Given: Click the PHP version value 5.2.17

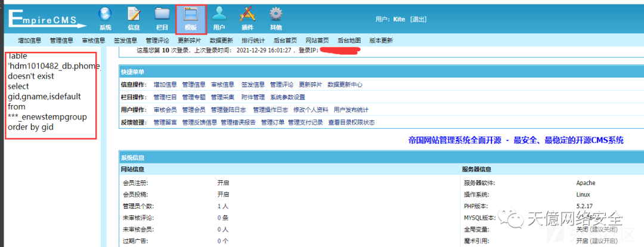Looking at the screenshot, I should click(x=584, y=206).
